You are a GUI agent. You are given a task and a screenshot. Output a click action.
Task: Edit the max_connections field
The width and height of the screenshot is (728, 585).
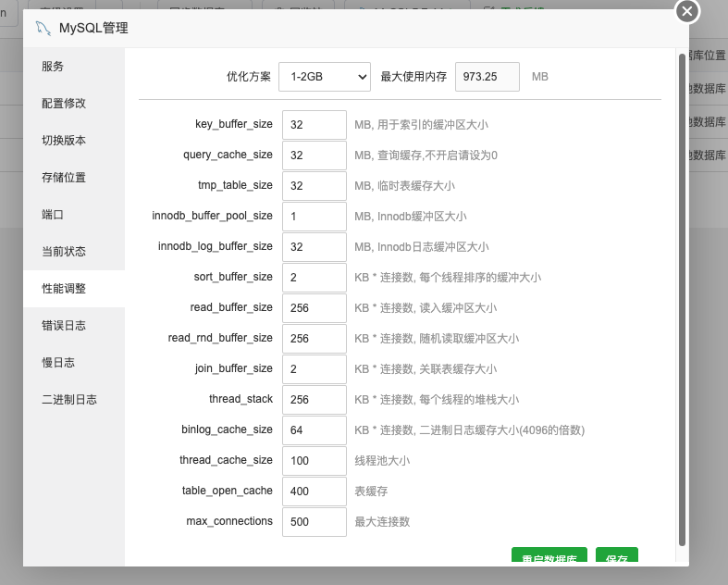[315, 522]
